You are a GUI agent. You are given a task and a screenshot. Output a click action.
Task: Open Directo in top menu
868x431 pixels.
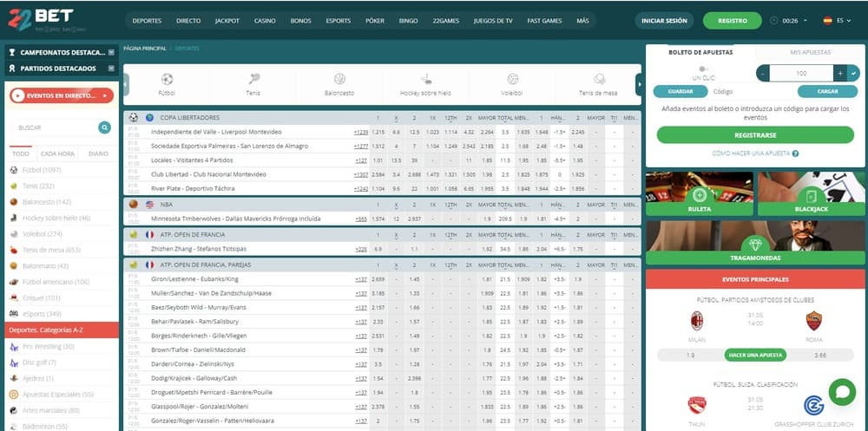188,21
